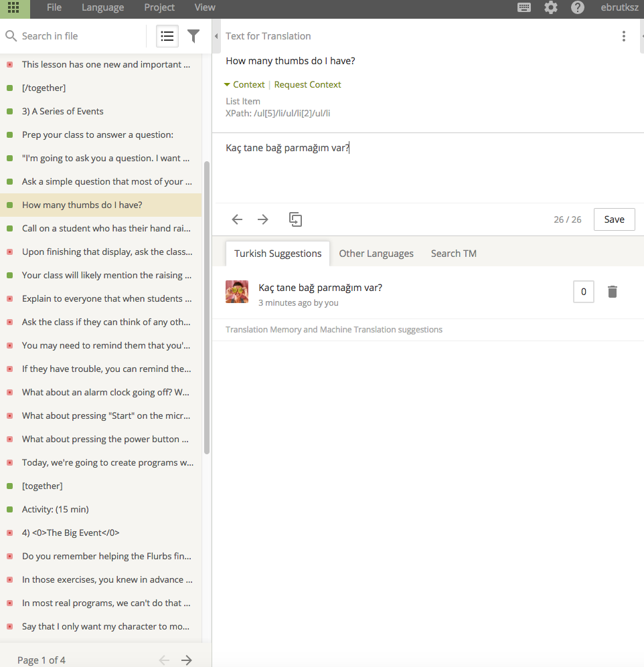Select 'You may need to remind them' string
Screen dimensions: 644x667
(x=101, y=345)
